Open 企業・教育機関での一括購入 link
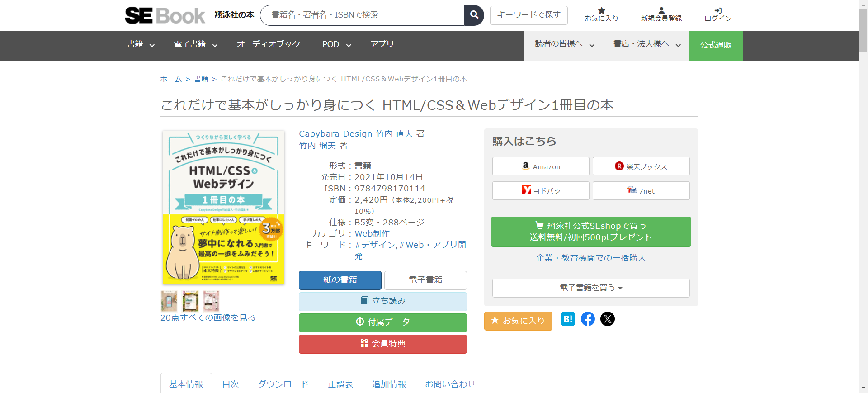 [591, 258]
